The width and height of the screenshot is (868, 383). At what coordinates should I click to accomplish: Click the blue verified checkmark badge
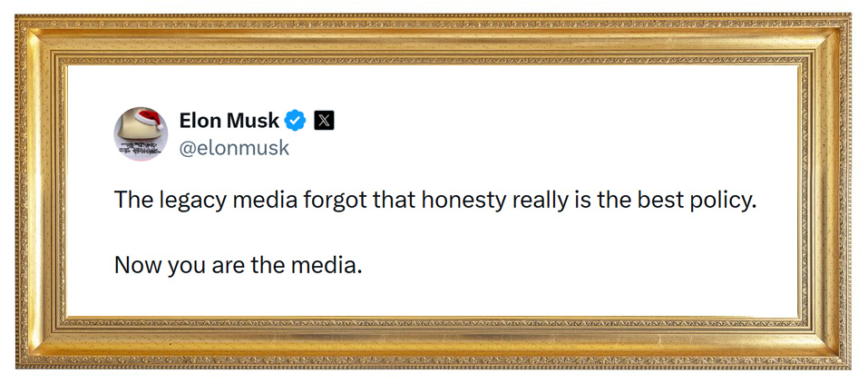coord(295,120)
